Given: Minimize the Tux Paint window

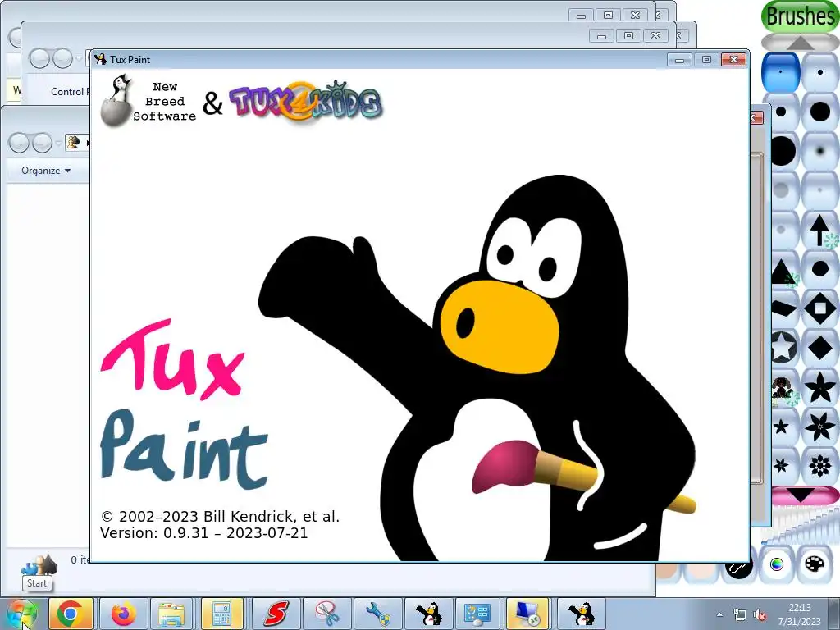Looking at the screenshot, I should click(x=679, y=59).
